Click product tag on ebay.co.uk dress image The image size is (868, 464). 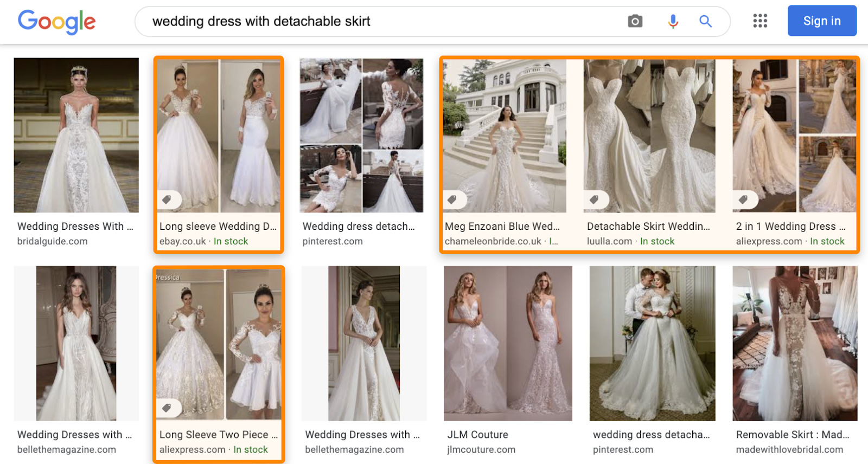tap(167, 199)
